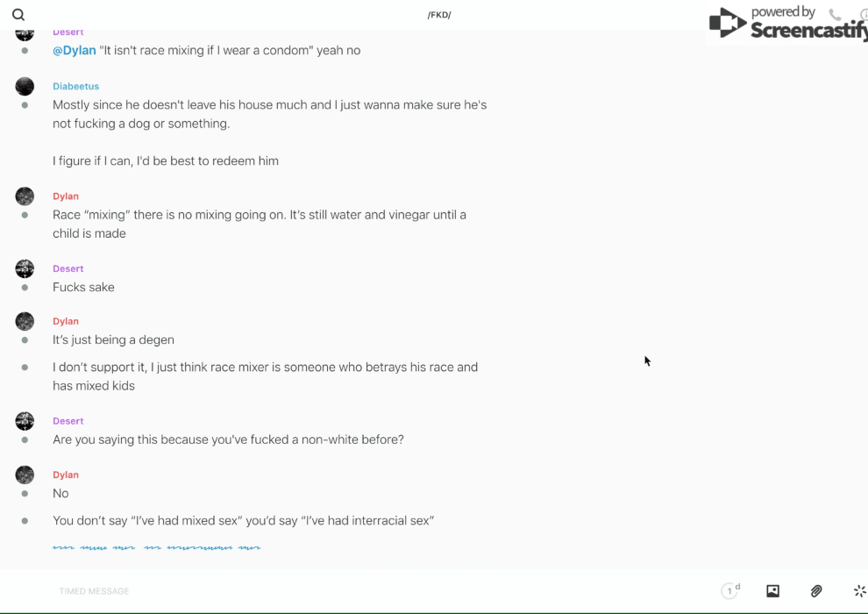This screenshot has width=868, height=614.
Task: Open conversation info icon at top right
Action: coord(864,15)
